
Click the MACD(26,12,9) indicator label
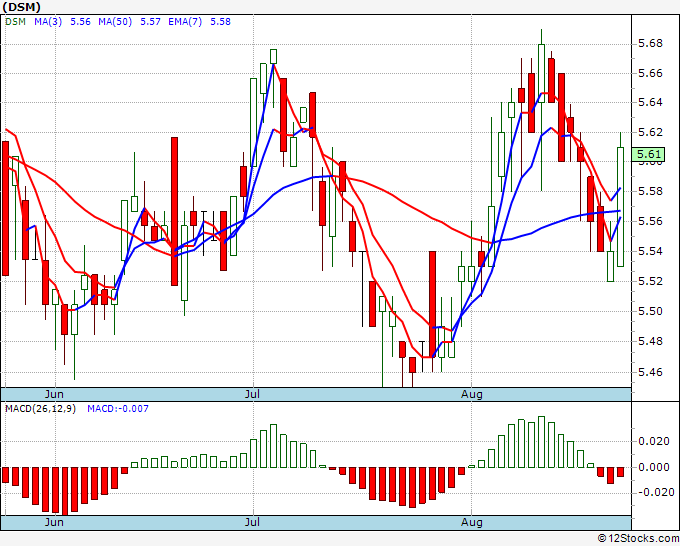coord(40,409)
